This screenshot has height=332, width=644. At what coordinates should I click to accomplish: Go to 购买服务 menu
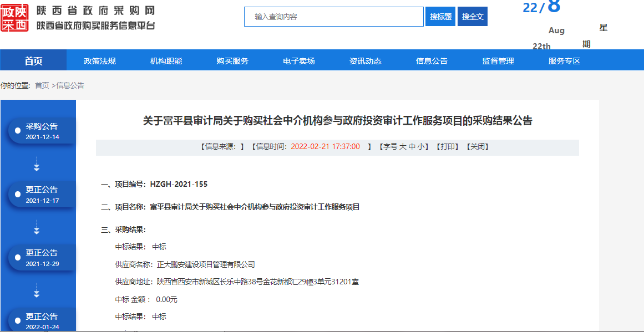(232, 61)
